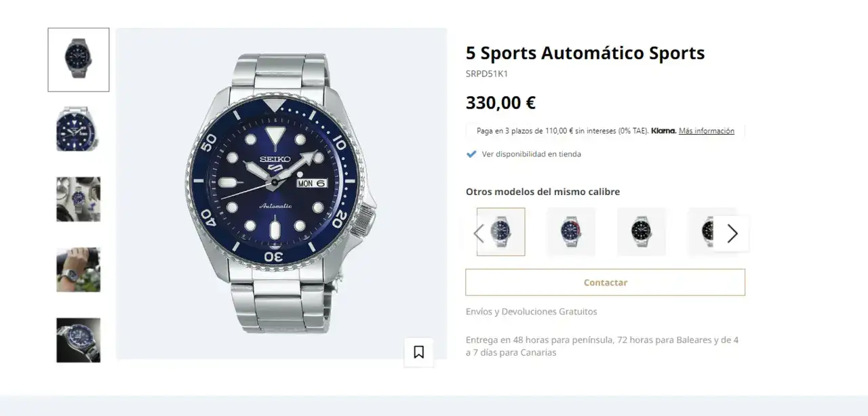The height and width of the screenshot is (416, 868).
Task: Select the third carousel model with black dial
Action: (x=641, y=232)
